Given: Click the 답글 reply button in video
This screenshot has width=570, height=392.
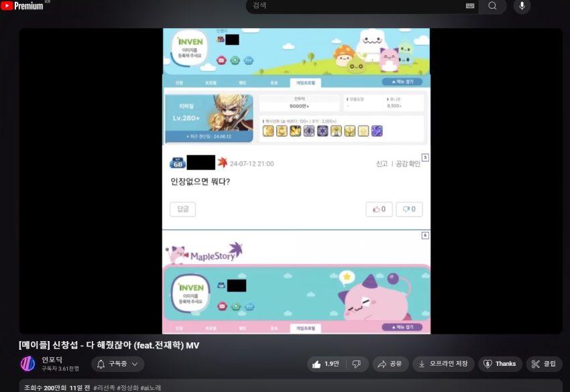Looking at the screenshot, I should pyautogui.click(x=182, y=209).
